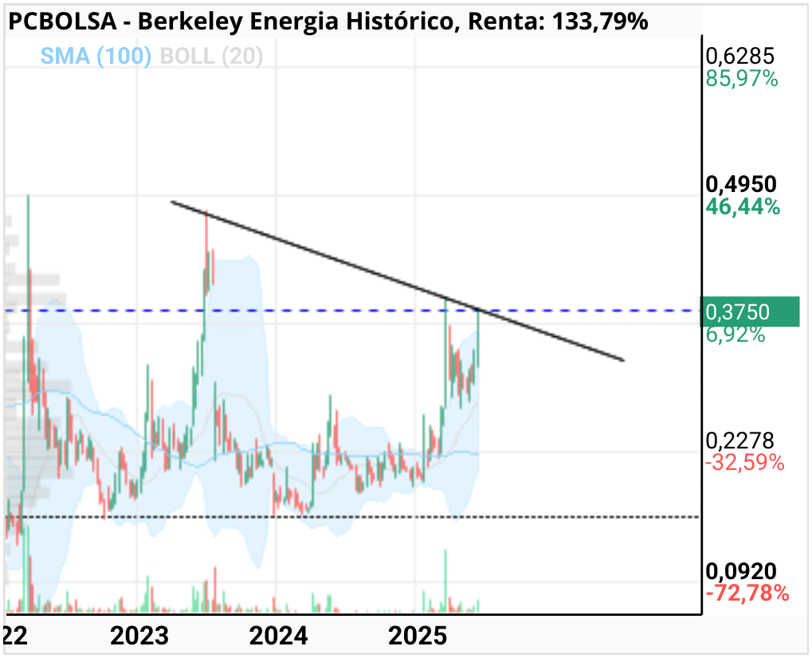812x658 pixels.
Task: Click the green 0,3750 current price tag
Action: coord(749,311)
